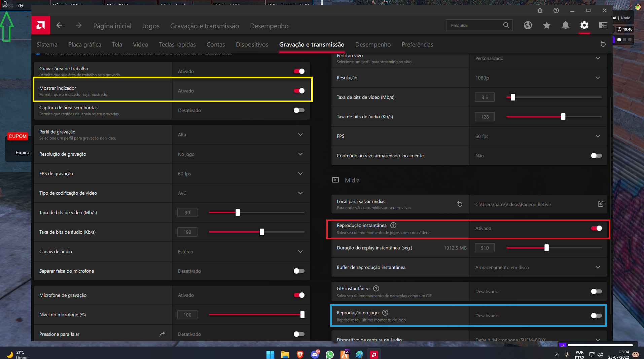Click the AMD logo home icon

(41, 25)
